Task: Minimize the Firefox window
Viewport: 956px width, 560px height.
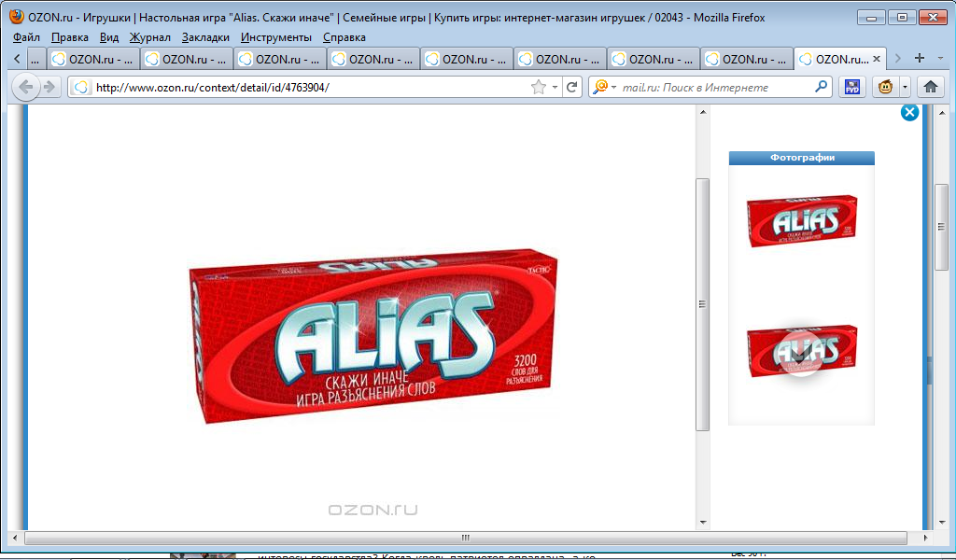Action: pyautogui.click(x=871, y=18)
